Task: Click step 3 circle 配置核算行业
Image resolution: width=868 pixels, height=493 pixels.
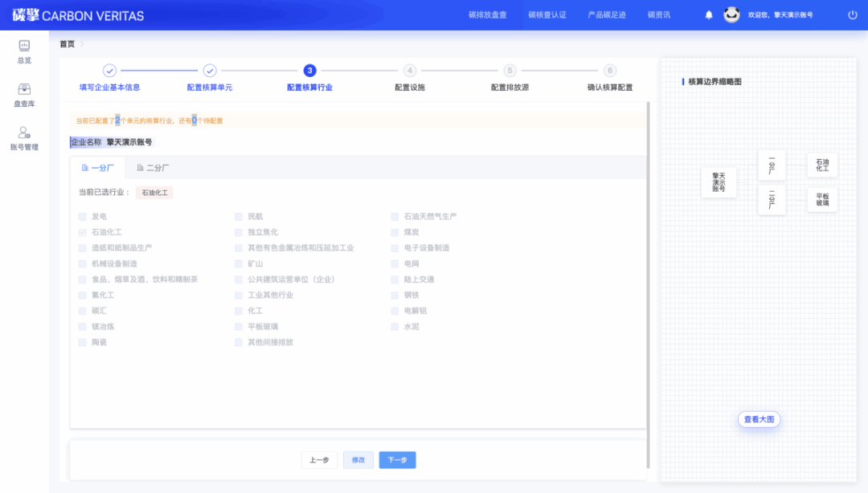Action: pyautogui.click(x=310, y=71)
